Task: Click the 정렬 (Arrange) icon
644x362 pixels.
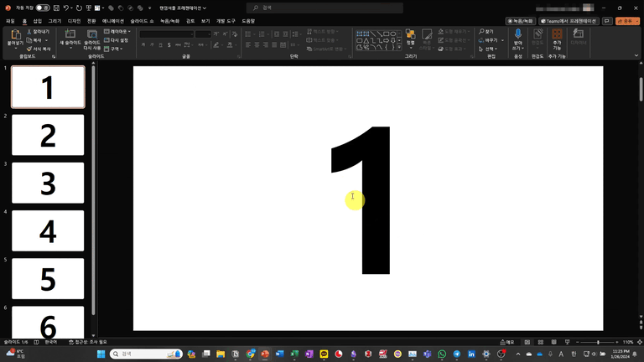Action: tap(410, 34)
